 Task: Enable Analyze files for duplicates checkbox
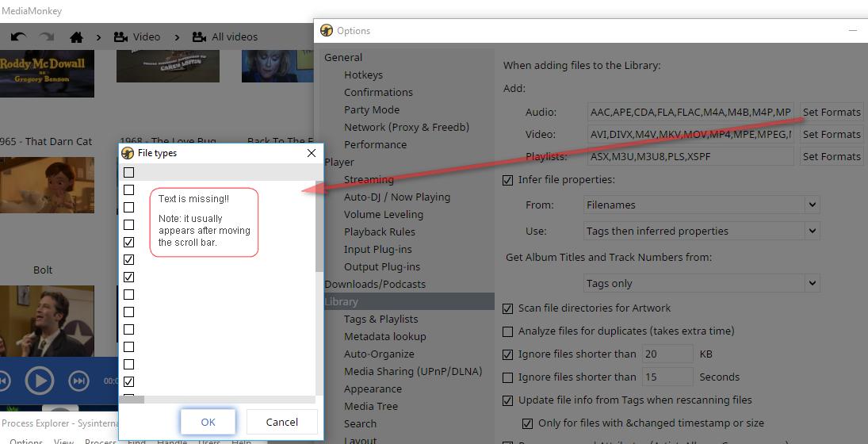[508, 331]
